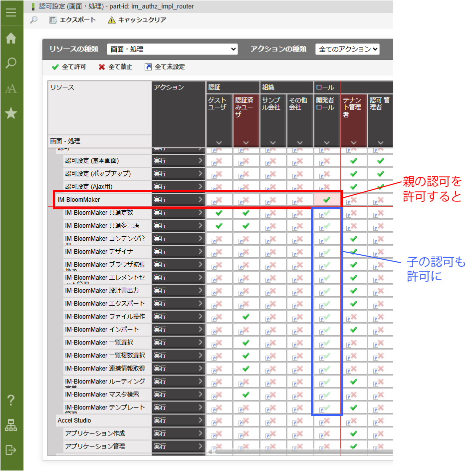Viewport: 476px width, 471px height.
Task: Toggle IM-BloomMaker 共通定数 permission for ゲストユーザ
Action: [219, 213]
